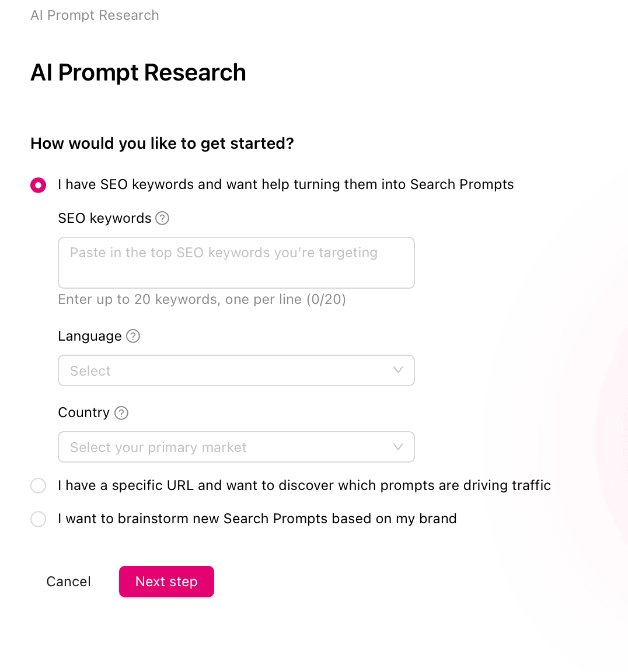Click the AI Prompt Research breadcrumb
The height and width of the screenshot is (672, 628).
[x=94, y=15]
